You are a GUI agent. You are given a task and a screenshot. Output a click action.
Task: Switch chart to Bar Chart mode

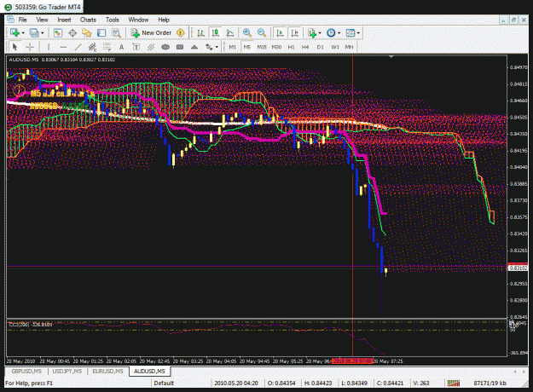click(x=200, y=33)
